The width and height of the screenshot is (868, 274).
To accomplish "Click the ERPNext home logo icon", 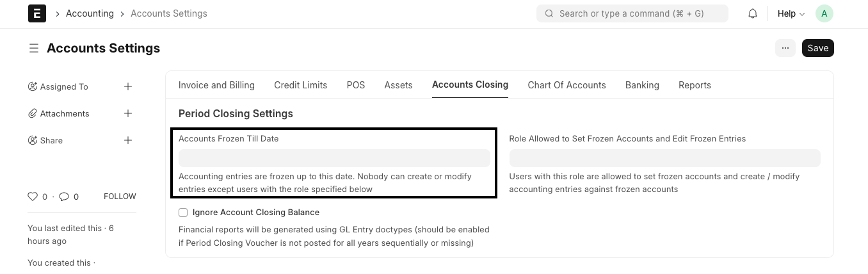I will pos(37,13).
